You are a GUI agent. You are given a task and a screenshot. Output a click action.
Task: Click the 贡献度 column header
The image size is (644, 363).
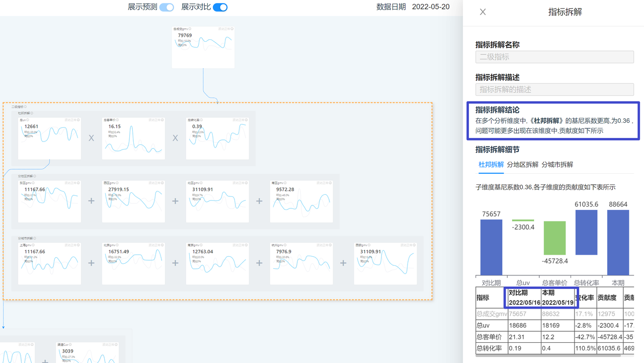pyautogui.click(x=607, y=298)
